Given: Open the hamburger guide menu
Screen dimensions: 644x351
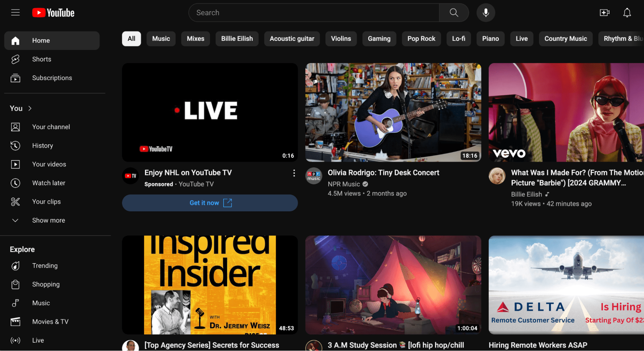Looking at the screenshot, I should point(15,13).
